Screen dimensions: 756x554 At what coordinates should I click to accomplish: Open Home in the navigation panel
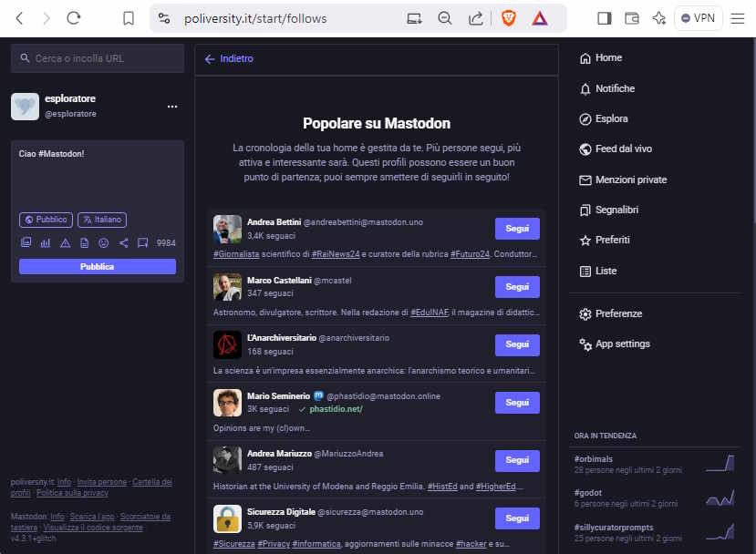[601, 57]
